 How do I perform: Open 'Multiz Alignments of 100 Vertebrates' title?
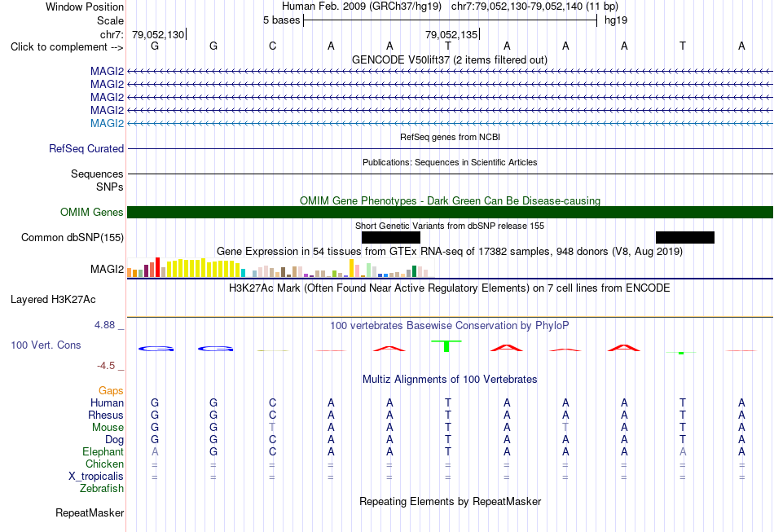[x=450, y=379]
